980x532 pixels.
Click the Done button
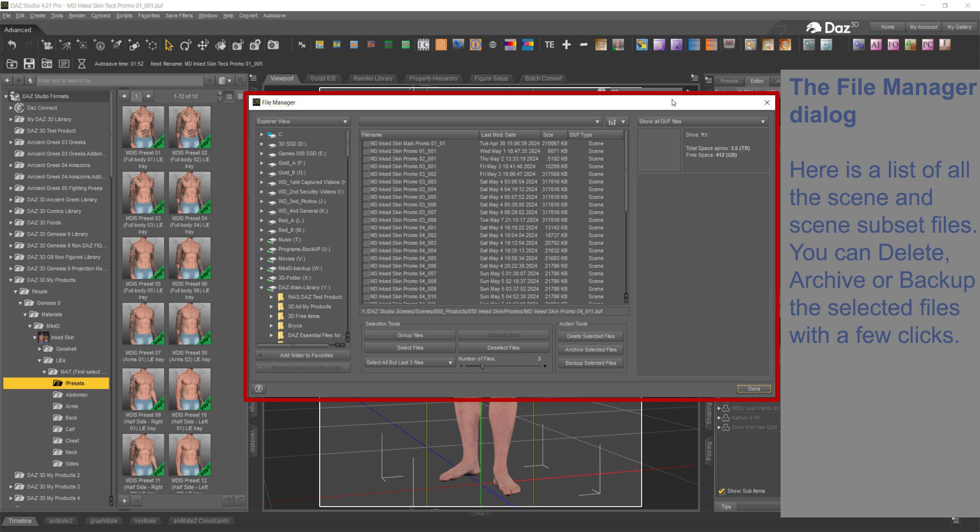click(x=754, y=389)
